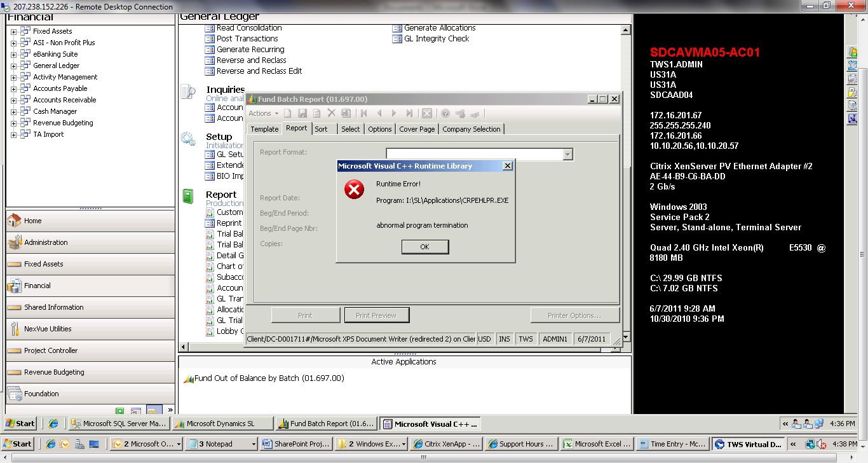Expand the eBanking Suite tree node

point(13,54)
